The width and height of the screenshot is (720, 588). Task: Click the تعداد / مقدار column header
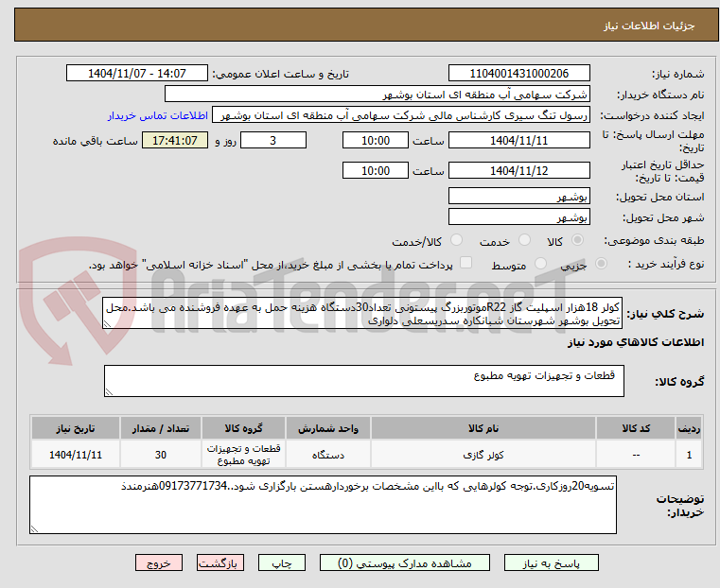tap(161, 428)
